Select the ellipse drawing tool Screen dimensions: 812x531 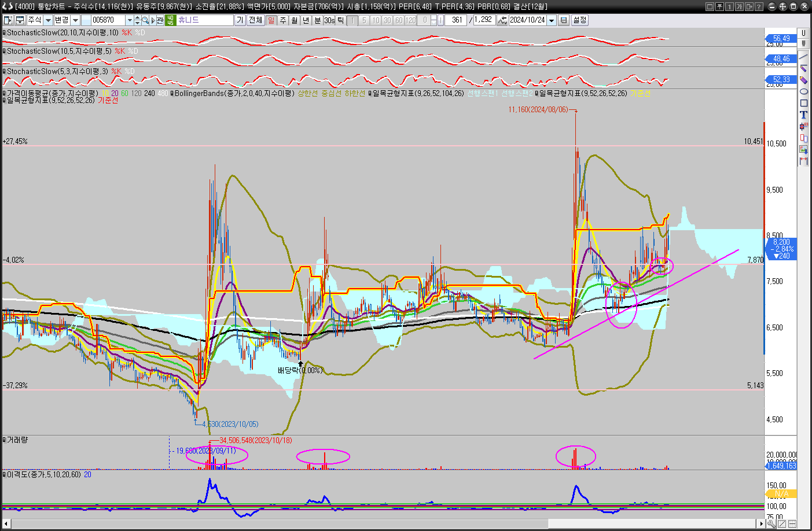[803, 91]
